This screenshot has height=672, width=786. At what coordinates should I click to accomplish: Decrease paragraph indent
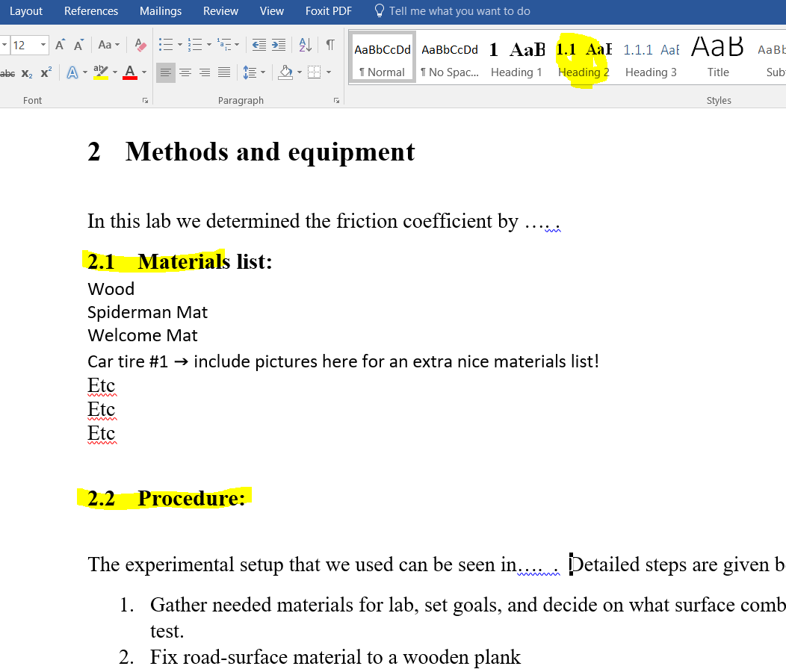pyautogui.click(x=259, y=45)
